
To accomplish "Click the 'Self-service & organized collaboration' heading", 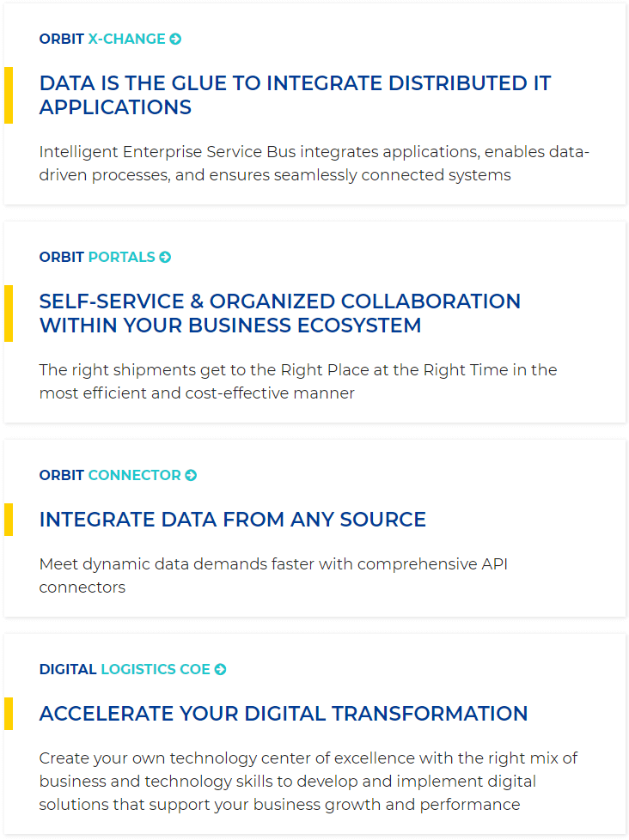I will (x=279, y=313).
